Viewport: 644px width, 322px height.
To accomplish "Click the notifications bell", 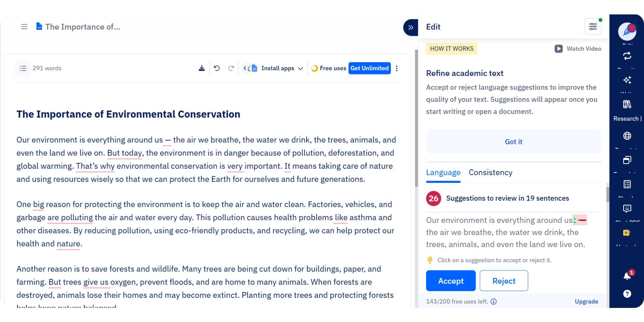I will coord(627,276).
